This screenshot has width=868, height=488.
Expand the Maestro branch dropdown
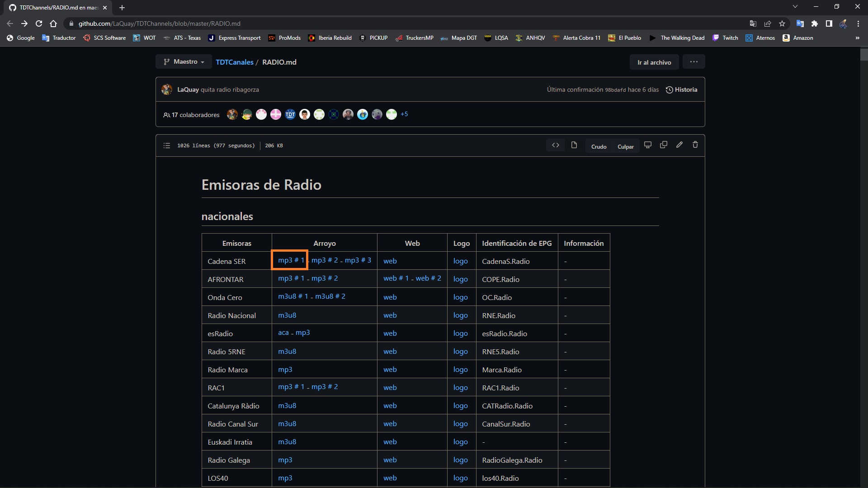pos(184,62)
